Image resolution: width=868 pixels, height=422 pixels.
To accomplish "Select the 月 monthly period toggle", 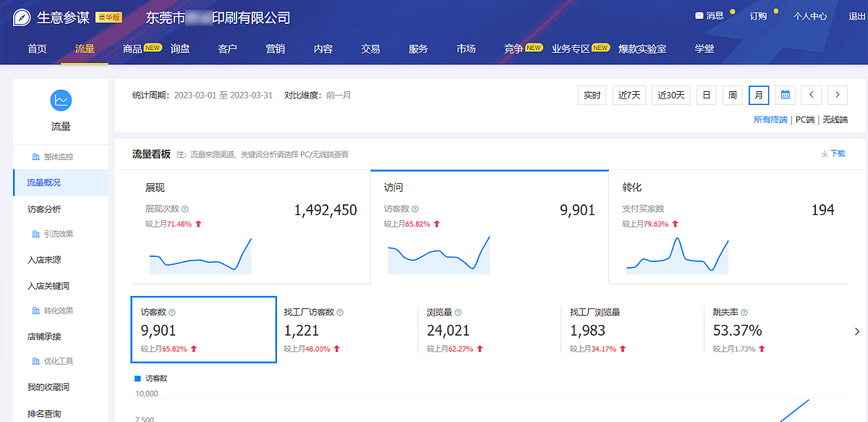I will click(x=759, y=95).
